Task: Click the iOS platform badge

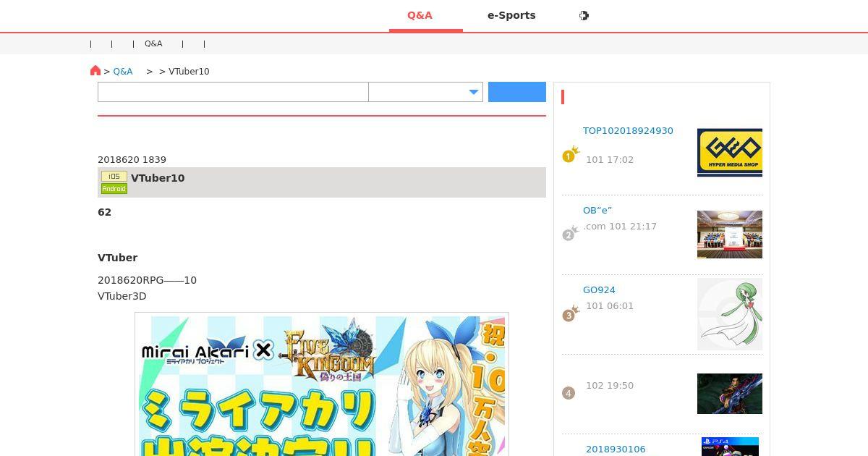Action: coord(114,177)
